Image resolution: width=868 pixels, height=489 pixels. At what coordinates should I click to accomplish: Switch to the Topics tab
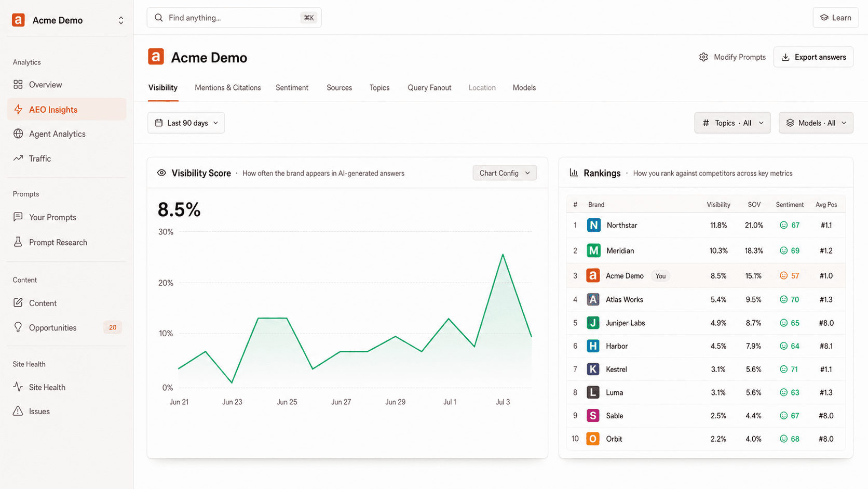point(379,88)
